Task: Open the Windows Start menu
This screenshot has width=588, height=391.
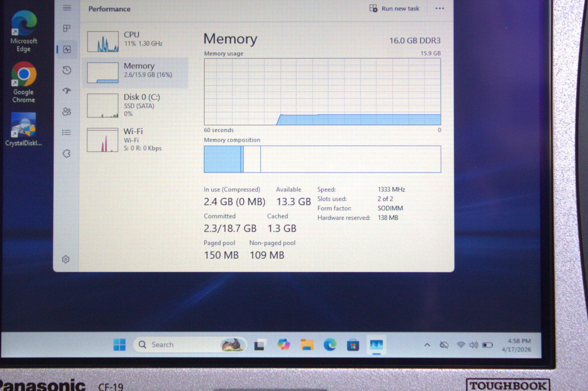Action: [x=119, y=345]
